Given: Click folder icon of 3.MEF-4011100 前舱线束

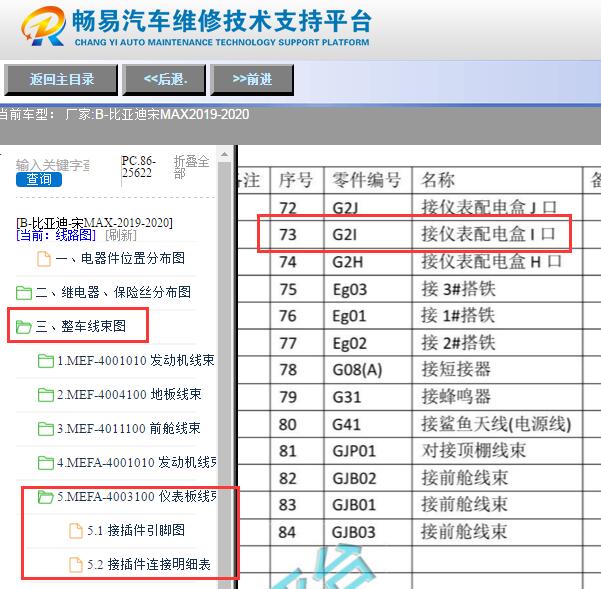Looking at the screenshot, I should pos(46,429).
